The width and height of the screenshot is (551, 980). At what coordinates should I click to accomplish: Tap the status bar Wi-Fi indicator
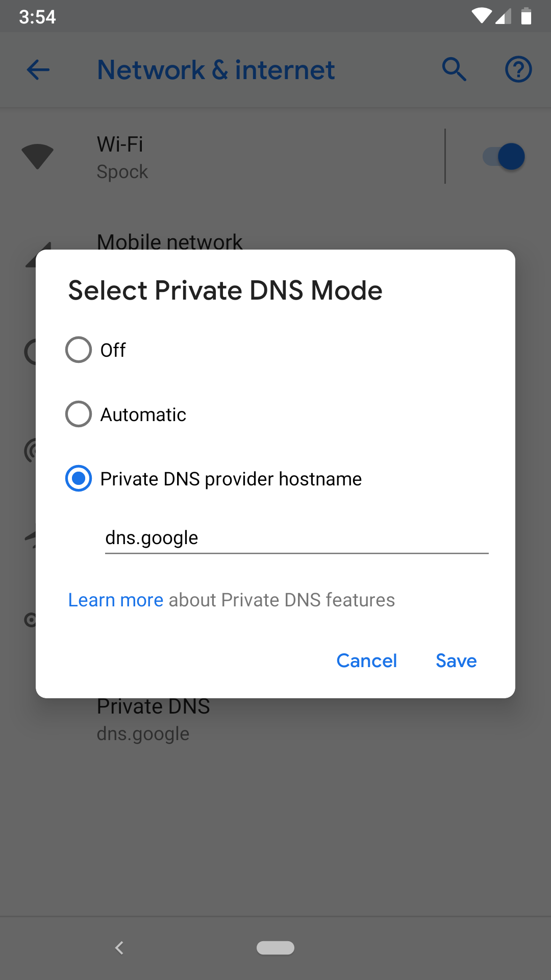pyautogui.click(x=481, y=16)
